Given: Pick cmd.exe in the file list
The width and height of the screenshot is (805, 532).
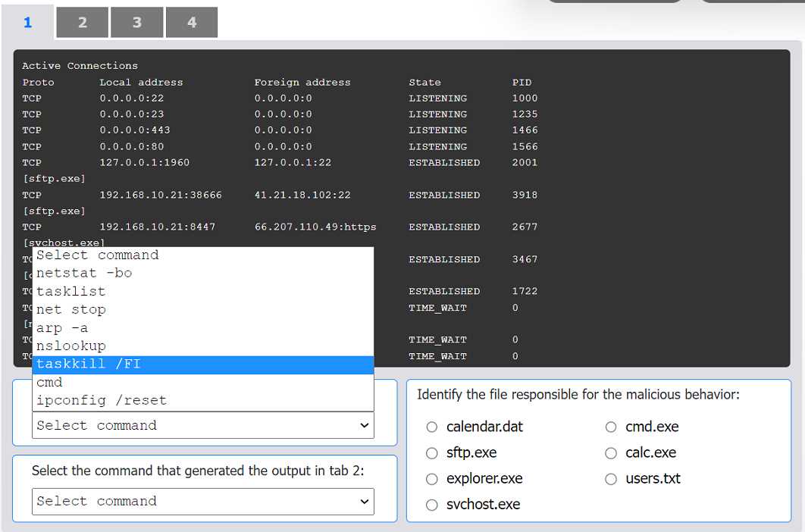Looking at the screenshot, I should click(x=610, y=427).
